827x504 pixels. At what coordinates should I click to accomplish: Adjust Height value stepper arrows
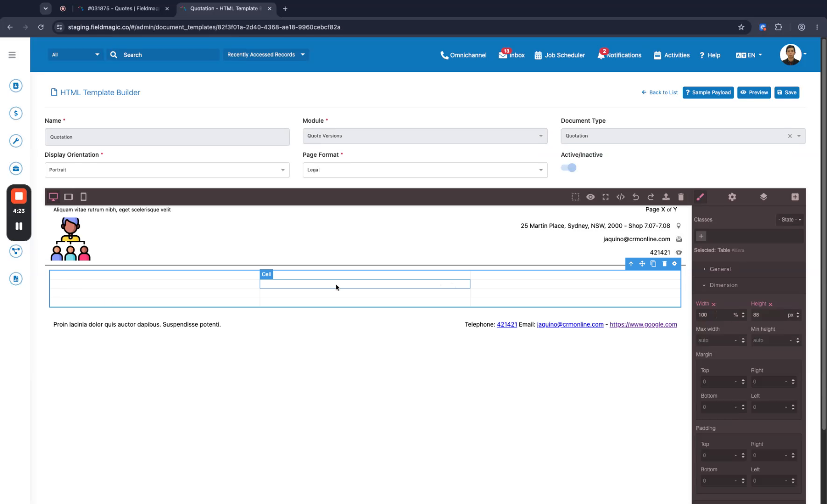pos(798,315)
